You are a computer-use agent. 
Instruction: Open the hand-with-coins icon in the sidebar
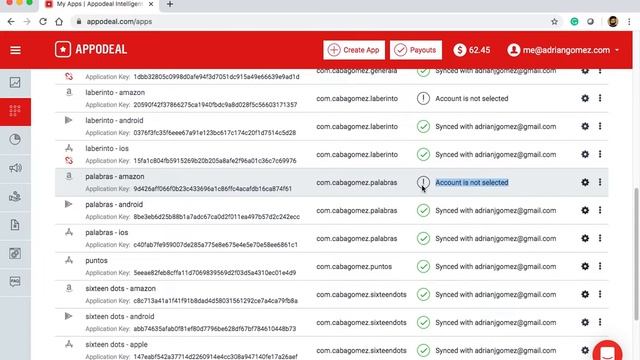coord(15,196)
